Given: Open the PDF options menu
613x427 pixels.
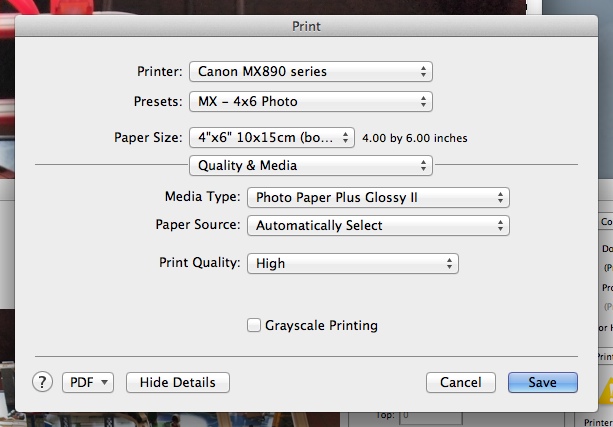Looking at the screenshot, I should point(89,382).
